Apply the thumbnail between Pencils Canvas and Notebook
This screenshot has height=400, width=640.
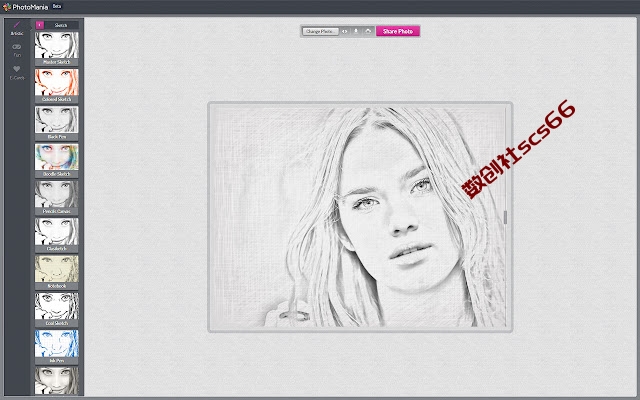56,231
